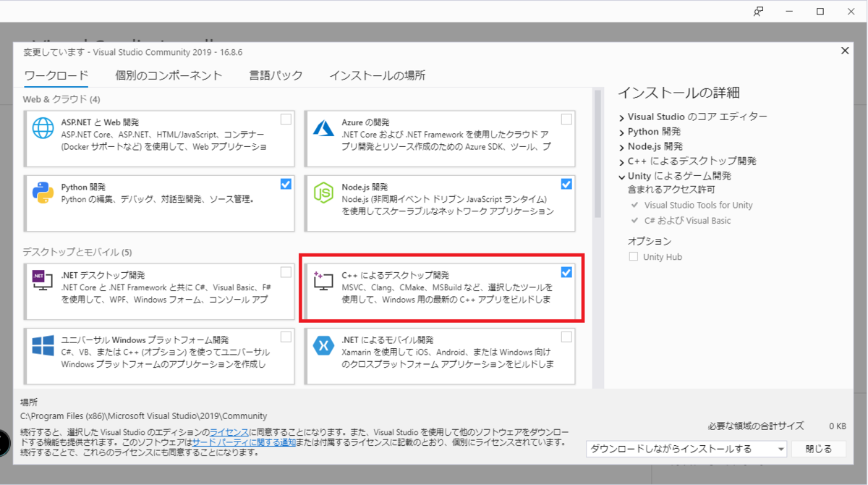This screenshot has height=485, width=868.
Task: Disable the Python 開発 workload checkbox
Action: (286, 184)
